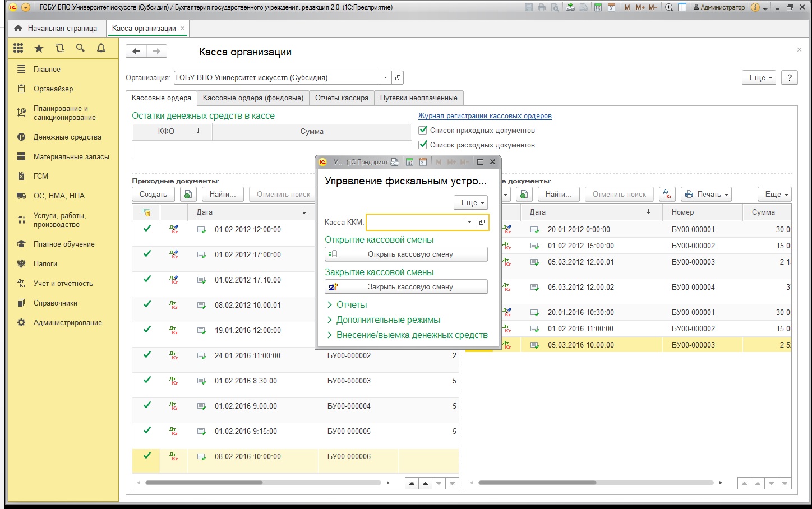Viewport: 812px width, 509px height.
Task: Click Номер column header in right list
Action: [x=703, y=212]
